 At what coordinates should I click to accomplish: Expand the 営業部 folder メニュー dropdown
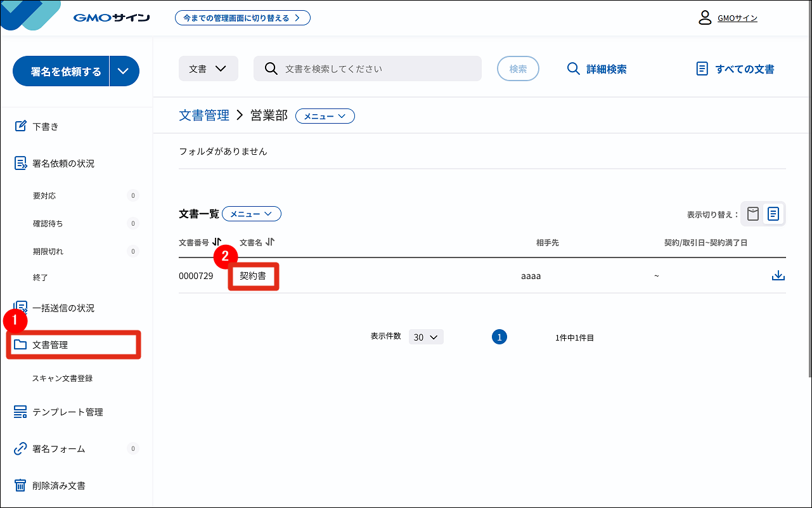pyautogui.click(x=325, y=116)
